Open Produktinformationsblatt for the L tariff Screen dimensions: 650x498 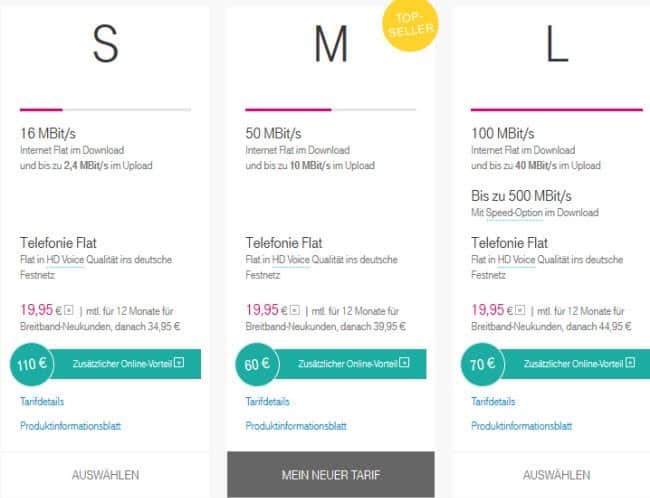[x=521, y=426]
